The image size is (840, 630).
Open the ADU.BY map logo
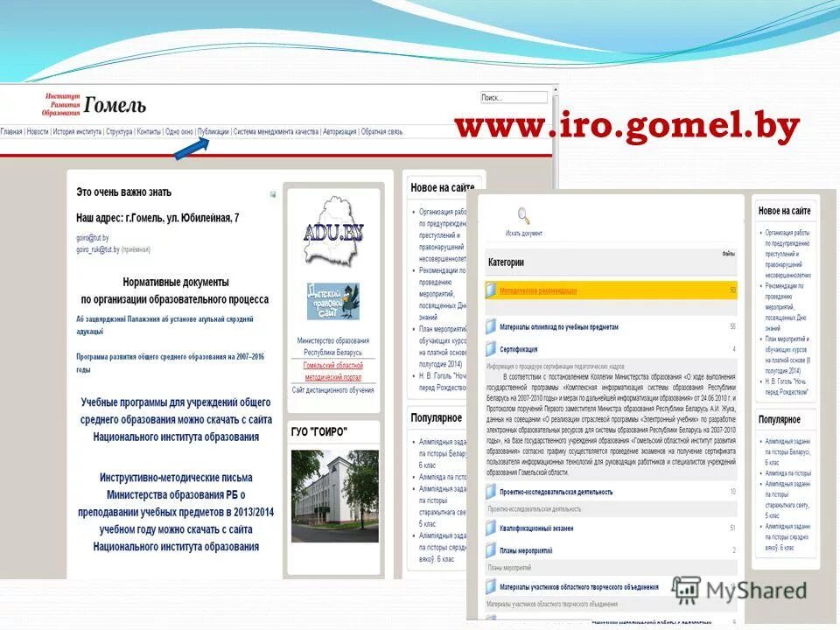pyautogui.click(x=333, y=231)
